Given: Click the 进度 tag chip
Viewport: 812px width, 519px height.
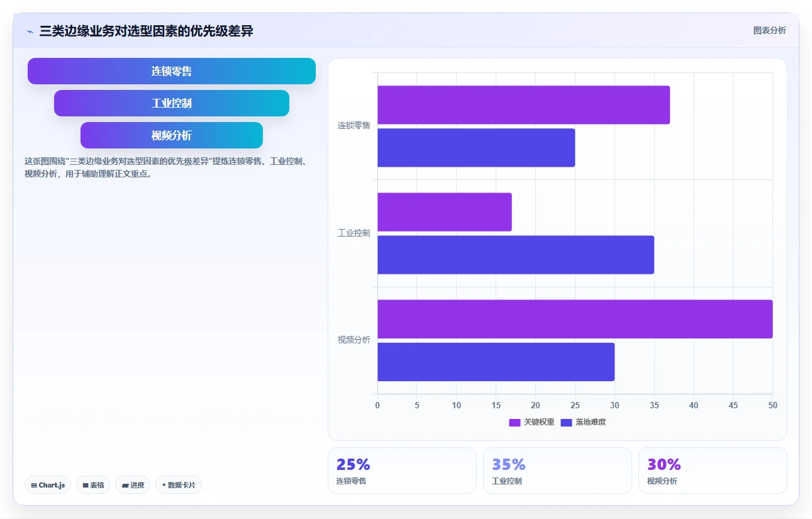Looking at the screenshot, I should tap(133, 485).
